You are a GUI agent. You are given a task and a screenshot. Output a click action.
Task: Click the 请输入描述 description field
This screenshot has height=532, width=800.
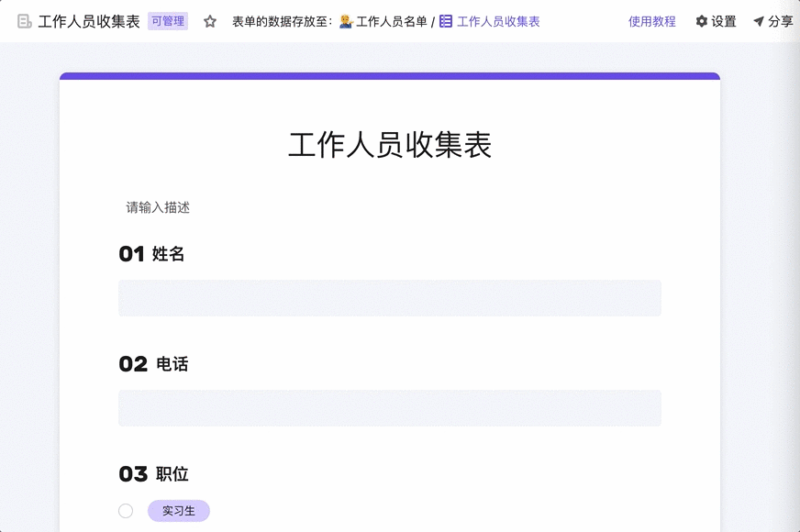[158, 208]
